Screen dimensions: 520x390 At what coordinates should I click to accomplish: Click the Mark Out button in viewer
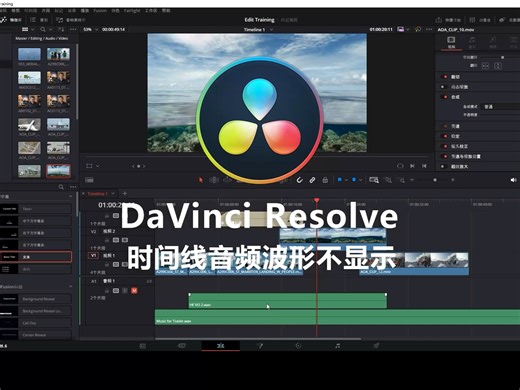click(424, 166)
